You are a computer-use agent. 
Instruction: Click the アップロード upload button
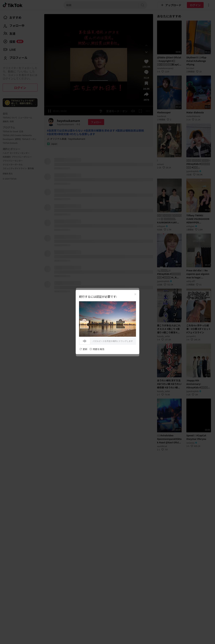coord(171,5)
